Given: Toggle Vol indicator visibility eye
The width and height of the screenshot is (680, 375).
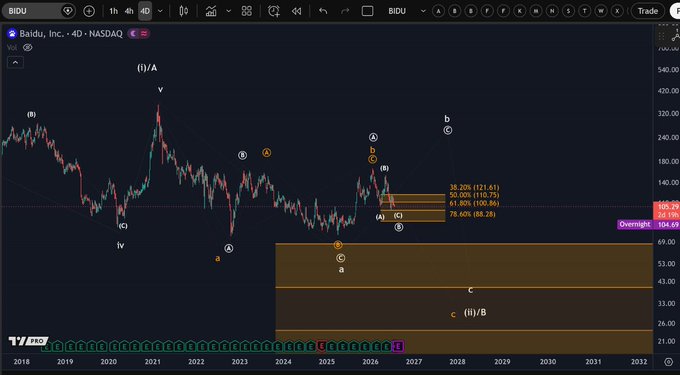Looking at the screenshot, I should (x=28, y=48).
